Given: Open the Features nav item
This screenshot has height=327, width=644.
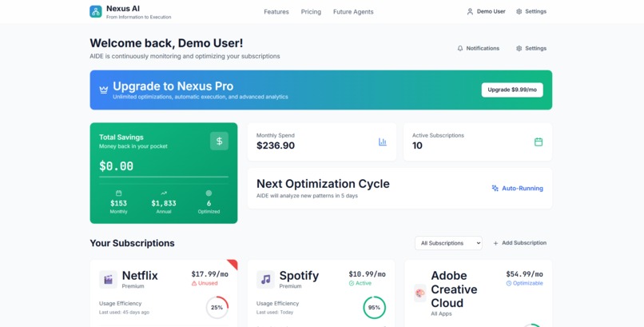Looking at the screenshot, I should coord(276,12).
